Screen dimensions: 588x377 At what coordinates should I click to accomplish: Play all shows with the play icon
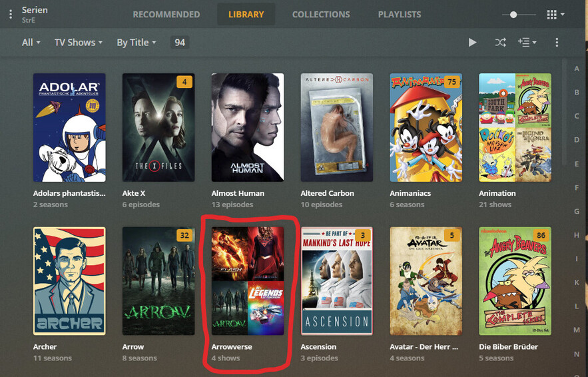473,43
